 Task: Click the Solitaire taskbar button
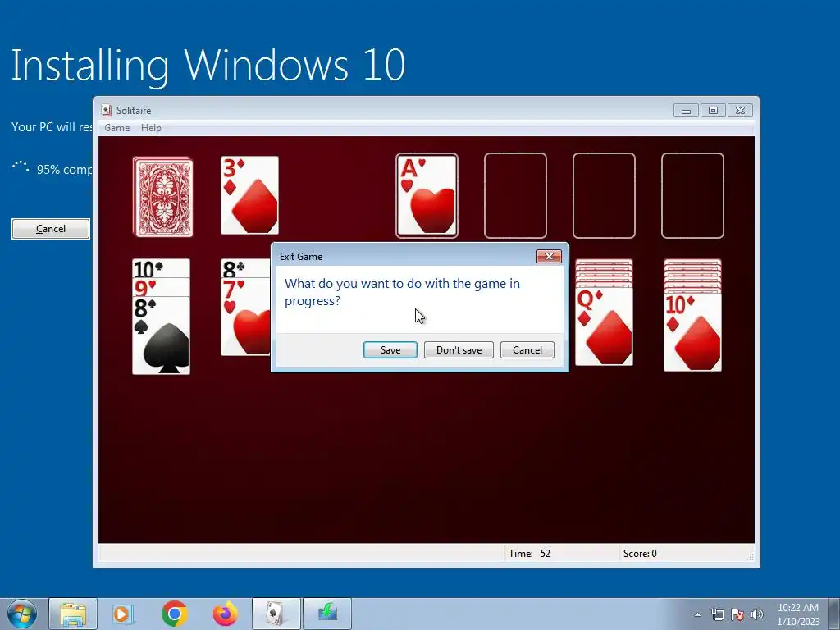(276, 614)
